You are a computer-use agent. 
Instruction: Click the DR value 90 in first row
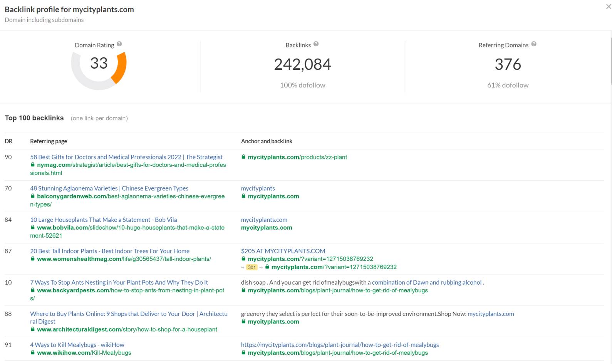(x=8, y=157)
